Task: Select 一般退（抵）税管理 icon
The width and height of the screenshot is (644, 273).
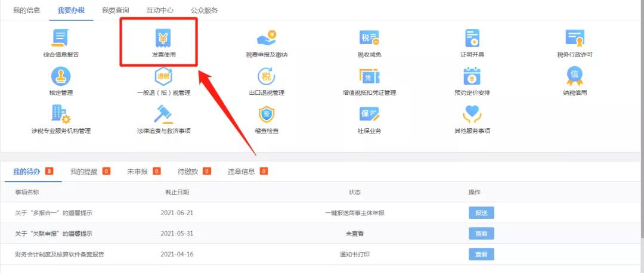Action: (163, 77)
